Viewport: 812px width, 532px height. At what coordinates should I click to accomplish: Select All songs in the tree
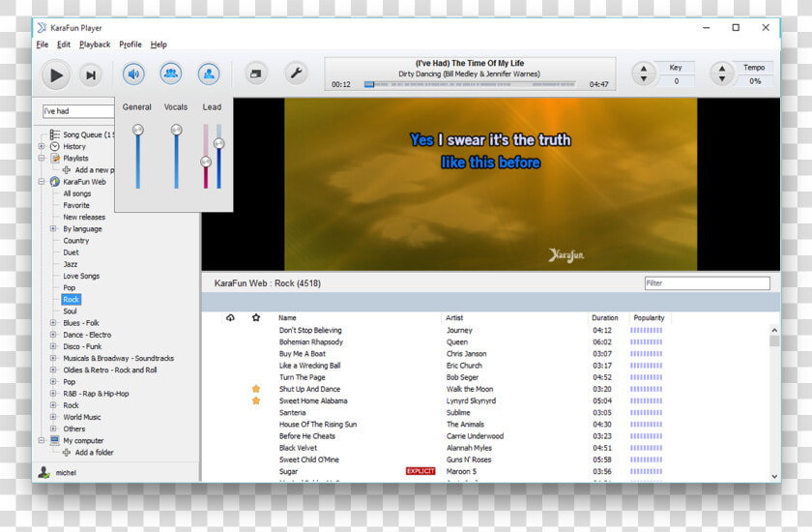coord(77,193)
